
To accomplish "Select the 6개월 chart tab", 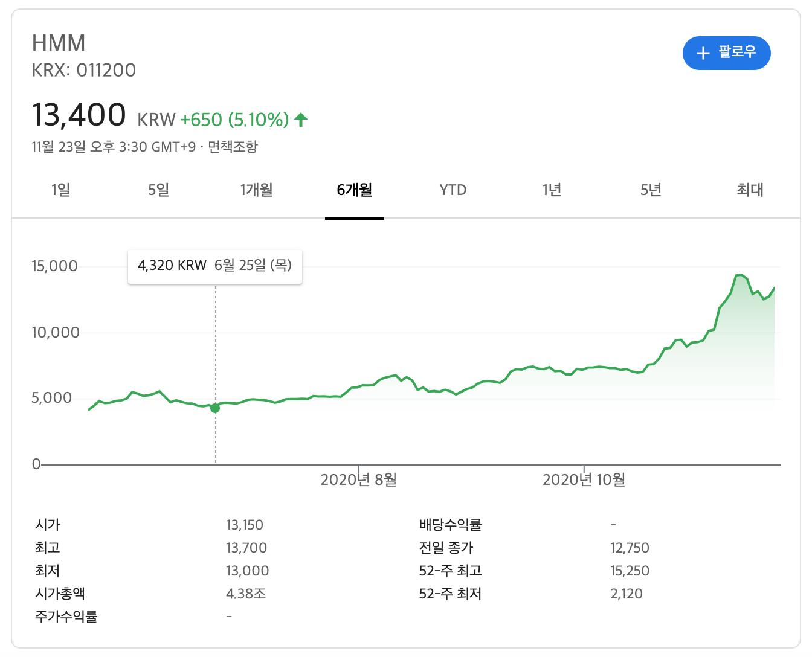I will [355, 190].
